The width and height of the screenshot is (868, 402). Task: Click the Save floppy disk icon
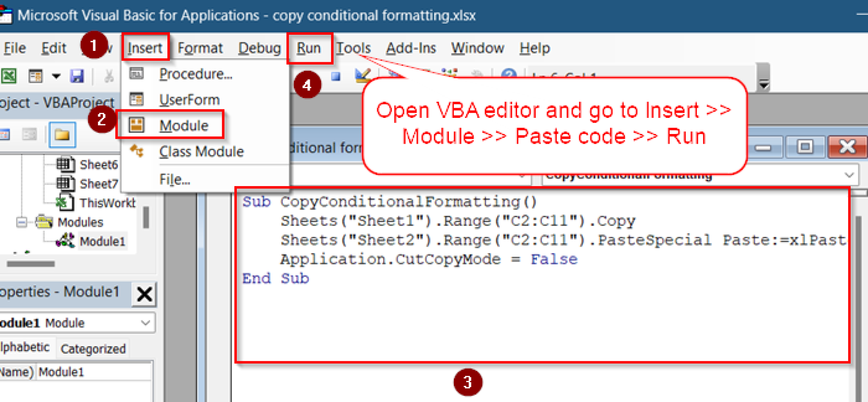77,76
